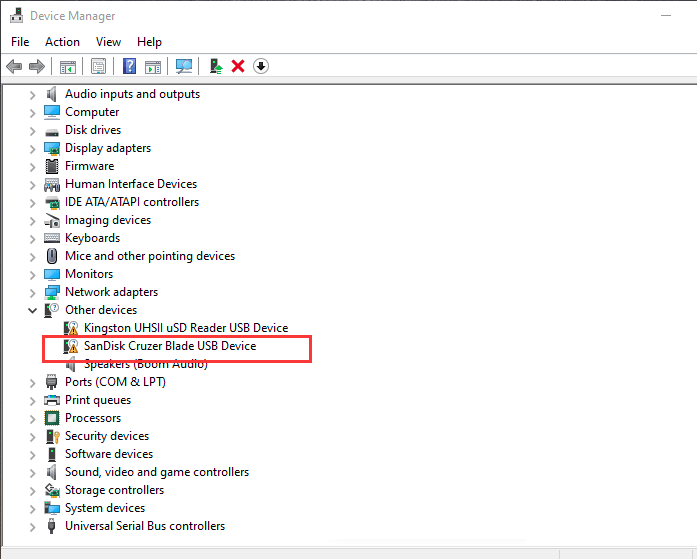Screen dimensions: 697x559
Task: Toggle the action pane toolbar icon
Action: (x=153, y=67)
